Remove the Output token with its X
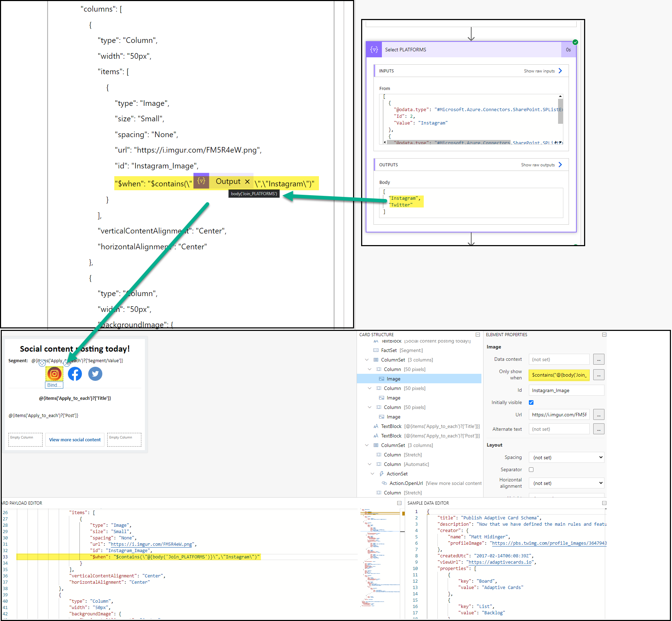 click(x=248, y=181)
